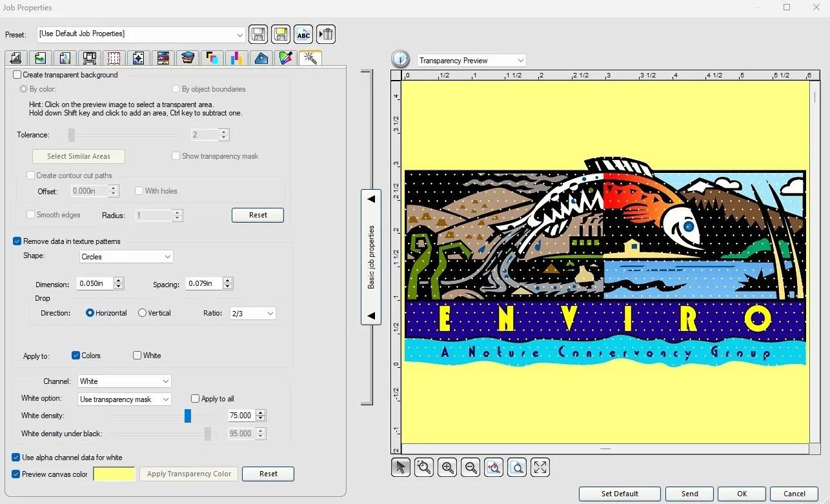The width and height of the screenshot is (830, 504).
Task: Switch to the tag-shaped icon tab
Action: (x=261, y=58)
